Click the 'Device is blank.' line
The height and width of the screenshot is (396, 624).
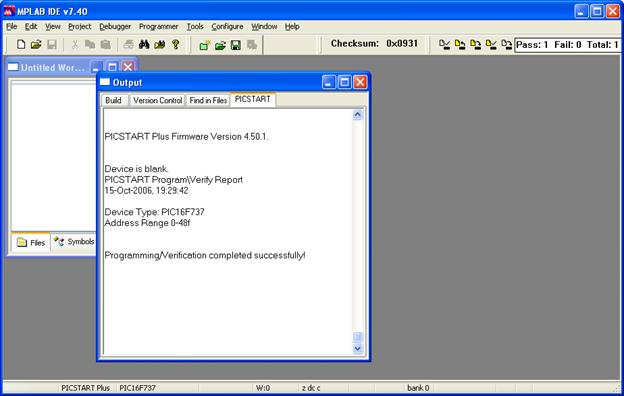(136, 169)
